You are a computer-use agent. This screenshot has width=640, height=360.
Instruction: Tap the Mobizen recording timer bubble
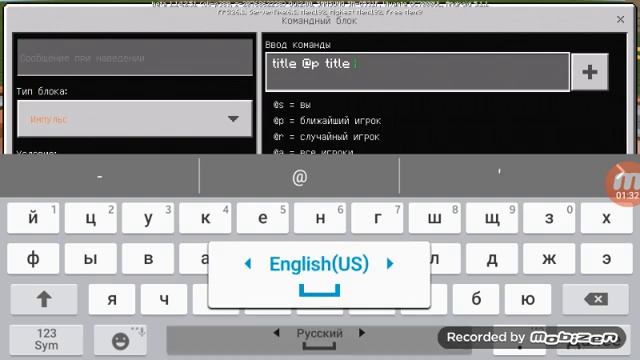pos(624,184)
